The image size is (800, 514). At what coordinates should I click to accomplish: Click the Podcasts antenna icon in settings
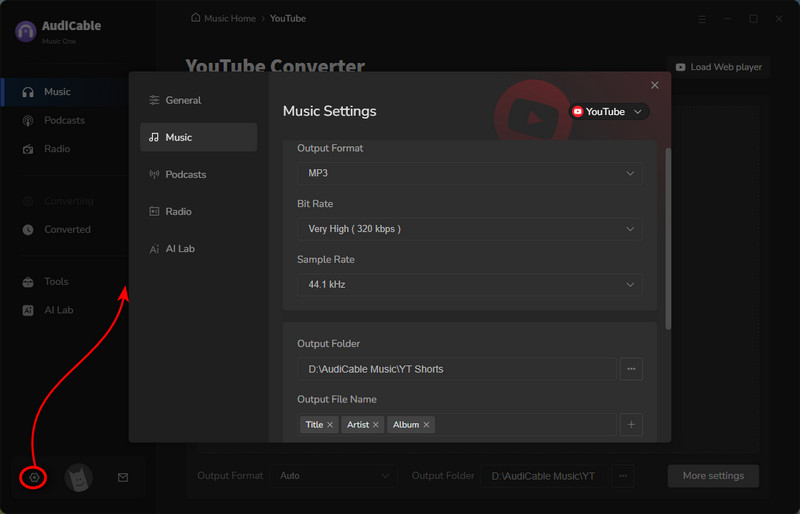[154, 175]
